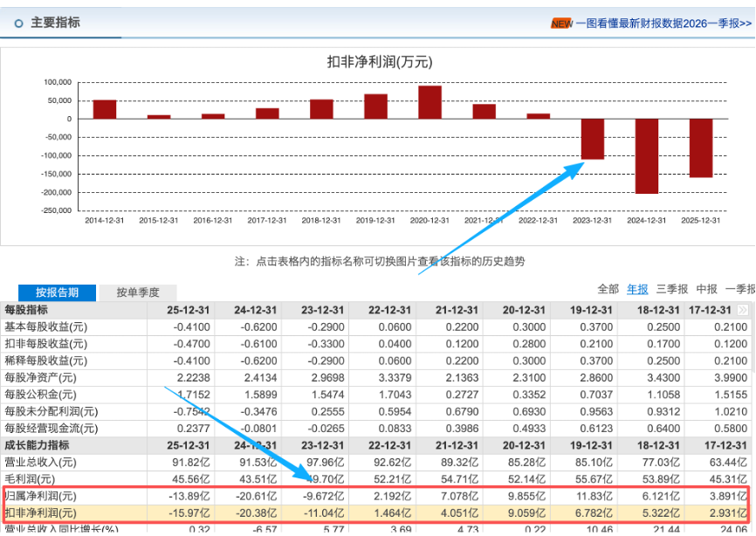Viewport: 756px width, 536px height.
Task: Click the 每股公积金(元) indicator name
Action: [x=40, y=395]
